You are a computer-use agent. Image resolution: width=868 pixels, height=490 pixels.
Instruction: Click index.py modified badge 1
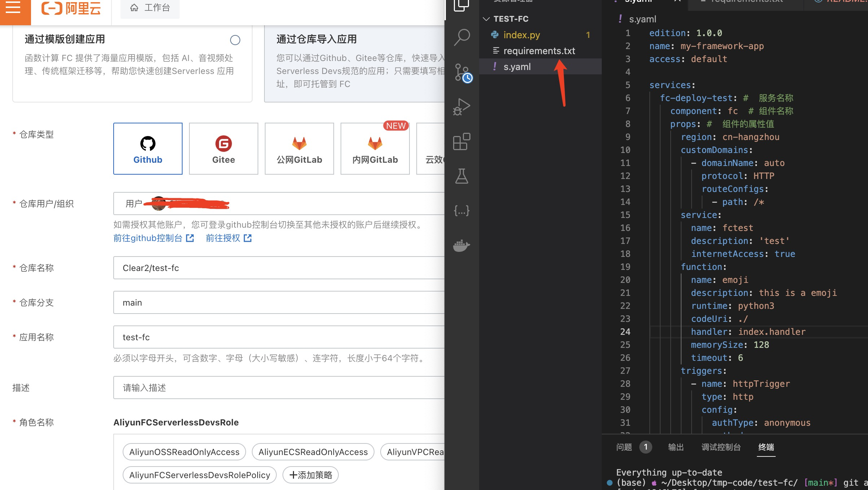click(x=588, y=35)
